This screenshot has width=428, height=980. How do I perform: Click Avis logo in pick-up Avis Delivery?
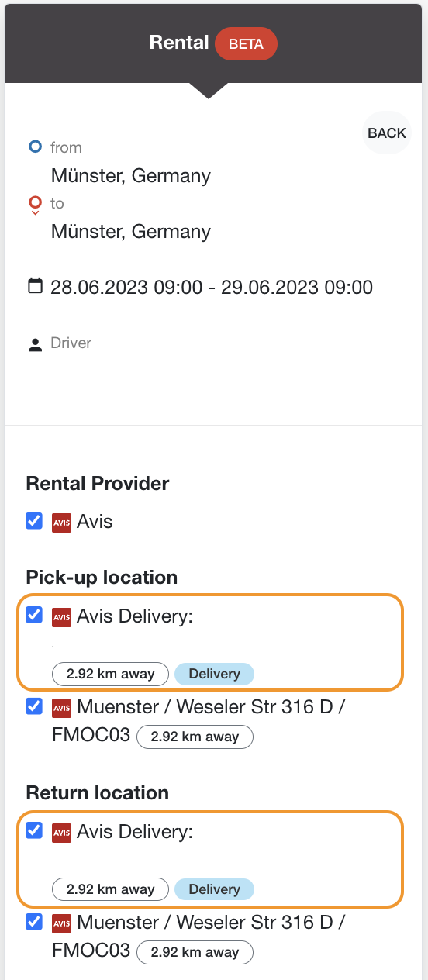tap(61, 617)
